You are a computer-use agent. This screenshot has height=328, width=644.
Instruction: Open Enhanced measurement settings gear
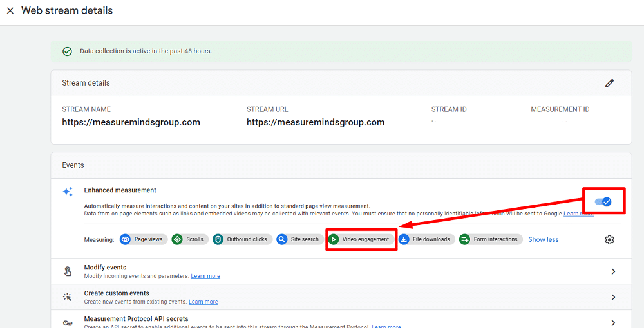tap(609, 239)
